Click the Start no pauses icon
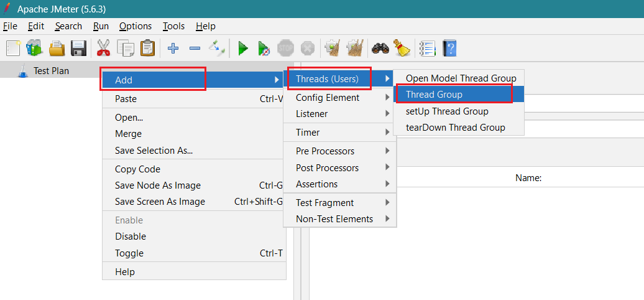This screenshot has width=644, height=300. 264,49
